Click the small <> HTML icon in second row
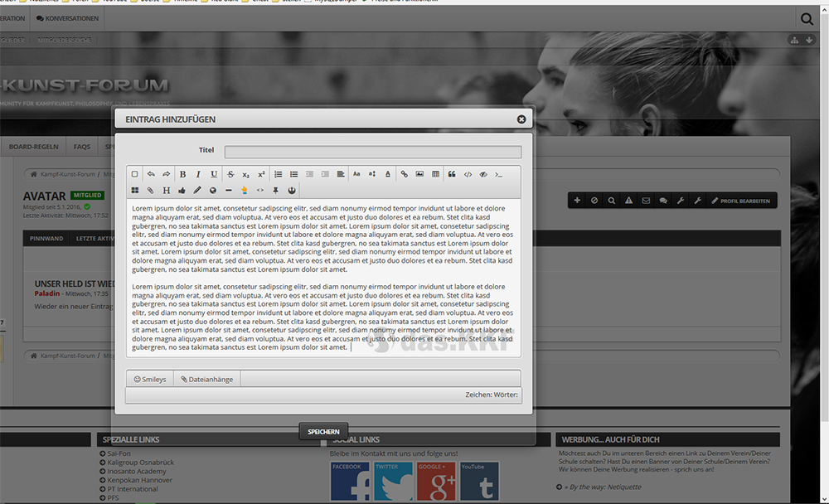 260,190
